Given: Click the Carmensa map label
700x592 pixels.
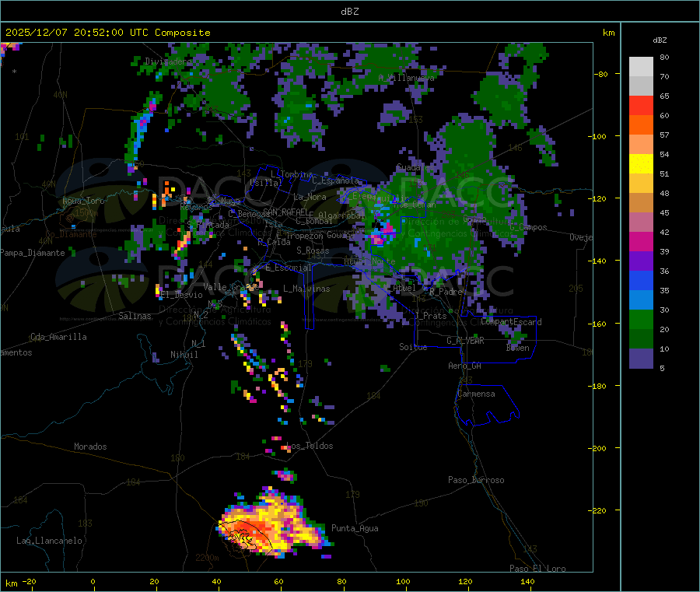Looking at the screenshot, I should coord(476,394).
